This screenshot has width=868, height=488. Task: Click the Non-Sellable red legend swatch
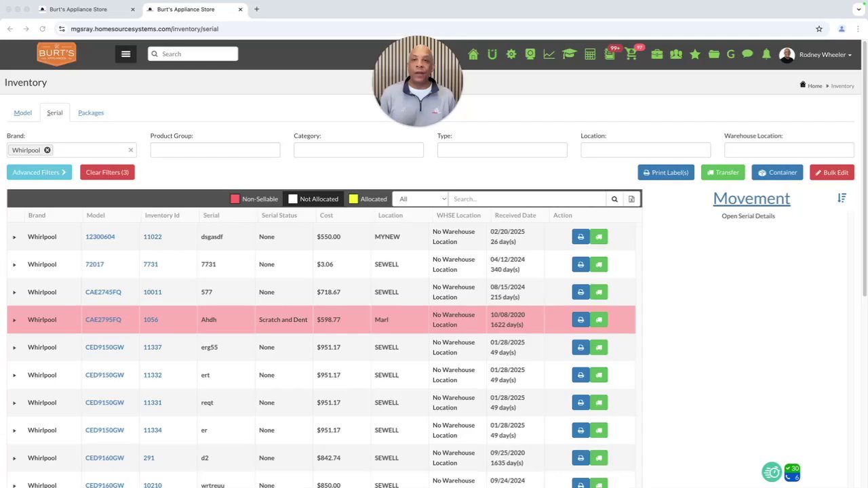click(x=235, y=199)
